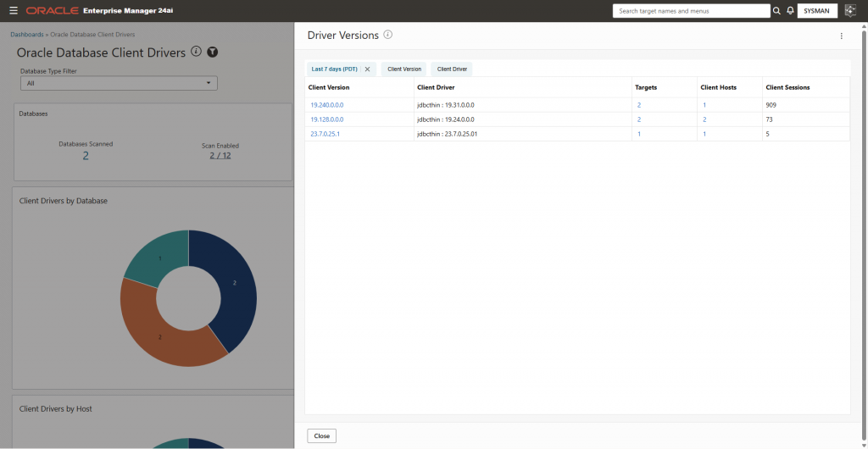Click Targets count for 19.240.0.0.0 row
The image size is (868, 449).
point(639,105)
